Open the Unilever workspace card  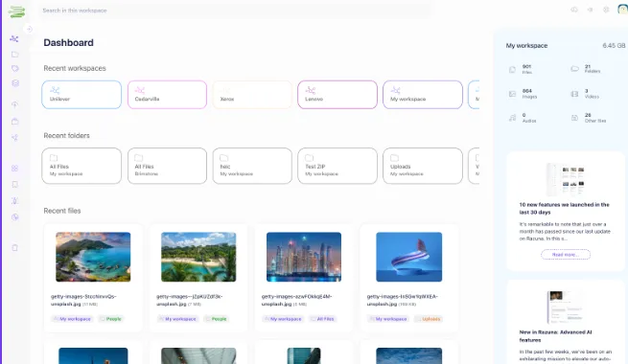pyautogui.click(x=81, y=95)
